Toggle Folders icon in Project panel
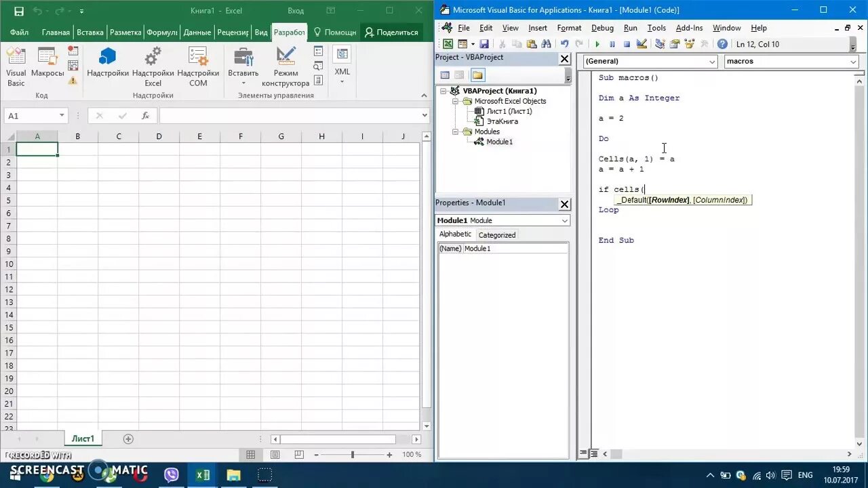This screenshot has height=488, width=868. point(477,75)
